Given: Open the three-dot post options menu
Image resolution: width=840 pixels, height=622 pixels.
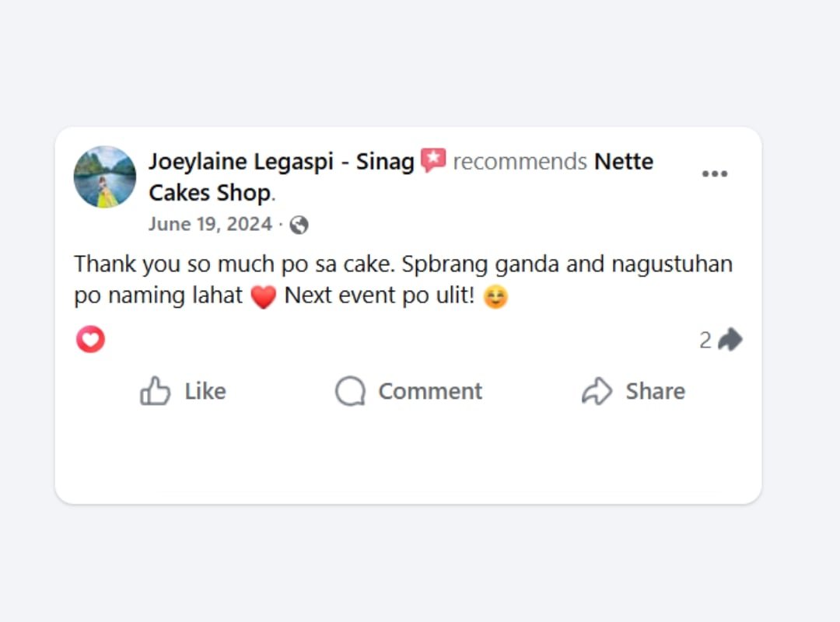Looking at the screenshot, I should (715, 174).
